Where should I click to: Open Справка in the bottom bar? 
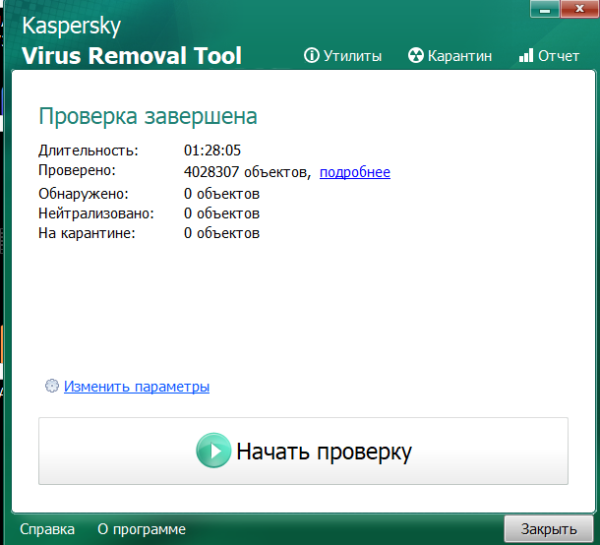tap(47, 529)
